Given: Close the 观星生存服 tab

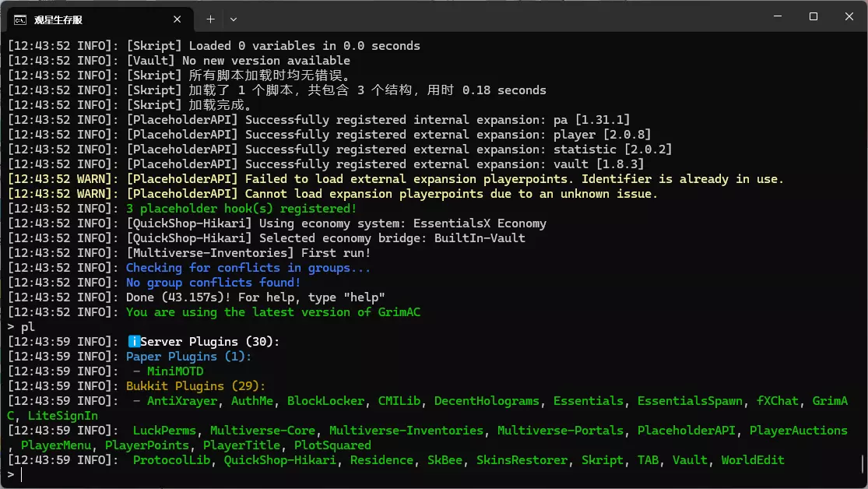Looking at the screenshot, I should click(x=177, y=19).
